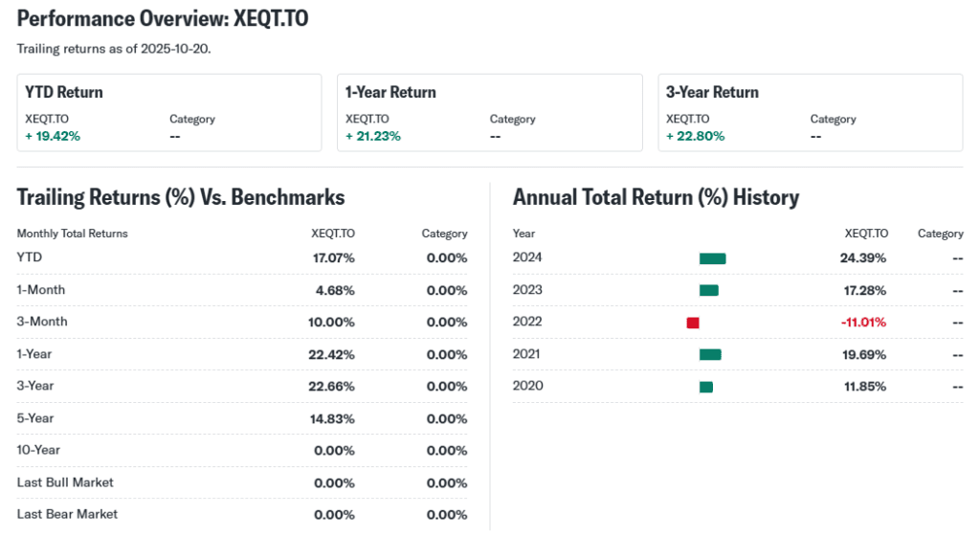Click the +21.23% one-year return value
This screenshot has width=980, height=537.
tap(373, 136)
